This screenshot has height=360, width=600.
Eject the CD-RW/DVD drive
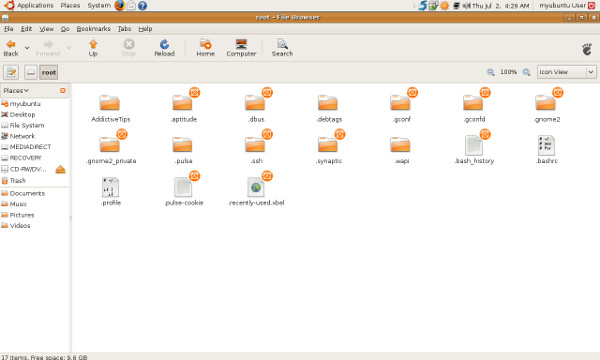(x=60, y=169)
